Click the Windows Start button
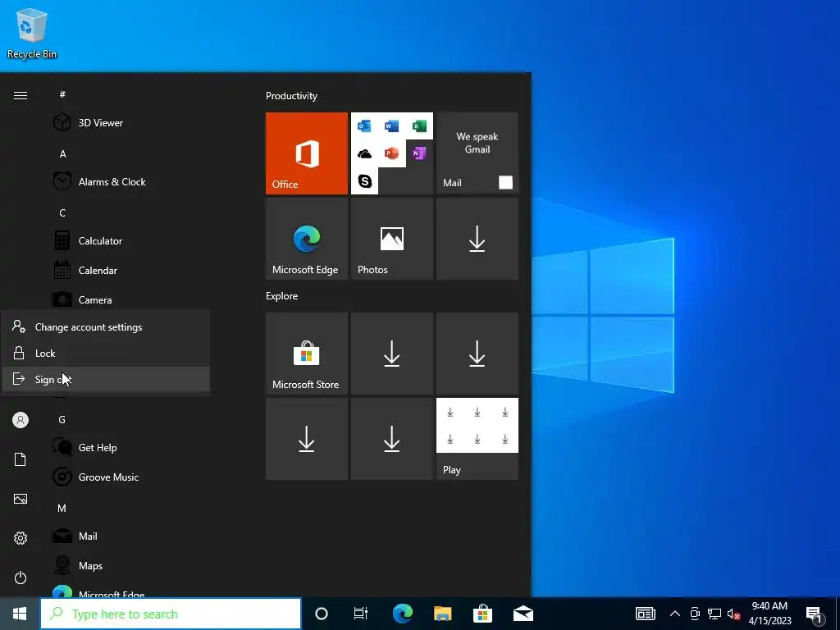 pos(20,614)
